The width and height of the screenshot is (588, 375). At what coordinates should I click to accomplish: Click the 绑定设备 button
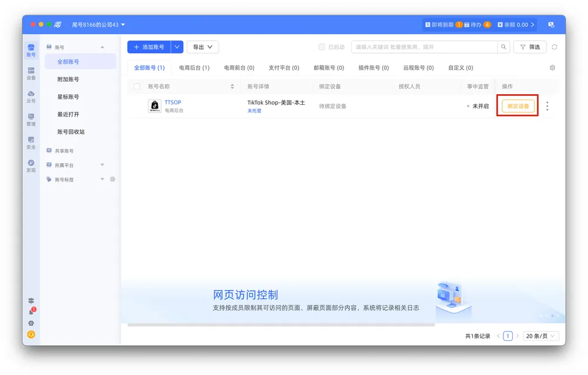pos(518,106)
